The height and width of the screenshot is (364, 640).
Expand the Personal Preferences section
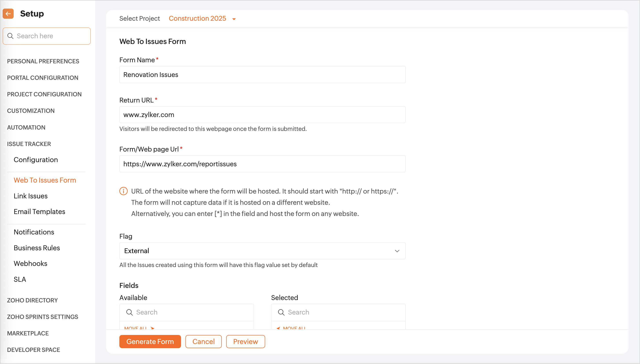[43, 61]
